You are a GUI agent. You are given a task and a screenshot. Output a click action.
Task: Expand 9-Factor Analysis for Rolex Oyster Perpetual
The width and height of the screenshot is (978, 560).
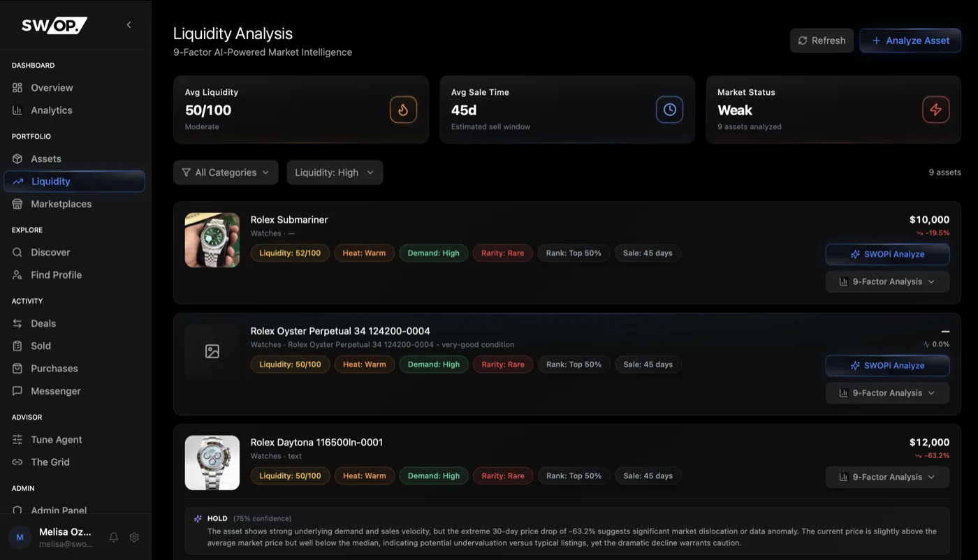point(887,392)
